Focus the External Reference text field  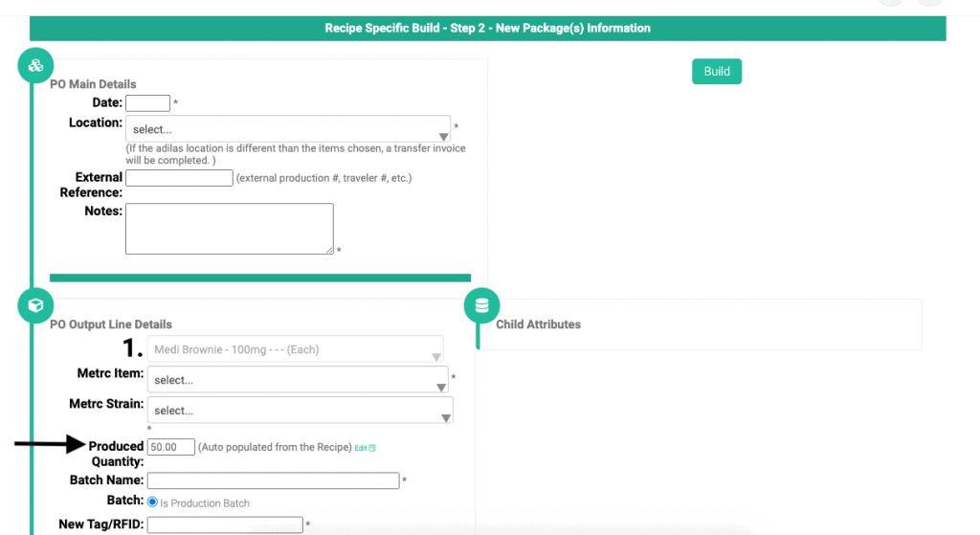tap(179, 178)
